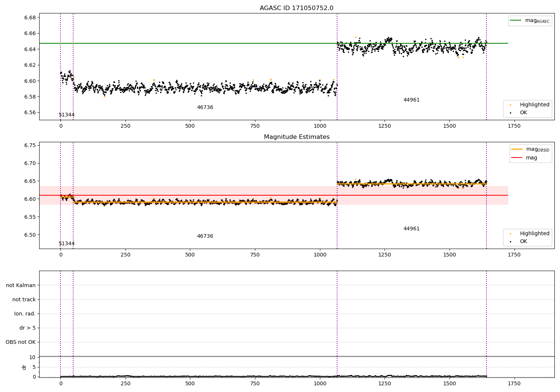Image resolution: width=560 pixels, height=392 pixels.
Task: Click the 'dr' y-axis label
Action: (24, 367)
